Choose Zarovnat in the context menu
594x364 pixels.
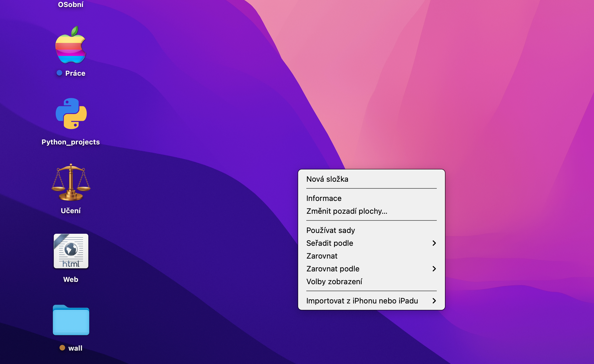[322, 256]
